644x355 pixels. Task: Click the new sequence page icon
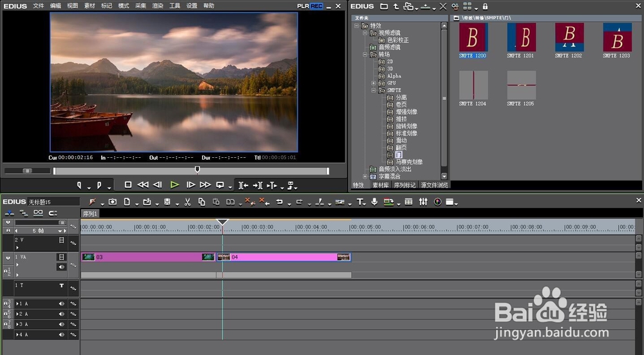(x=127, y=202)
